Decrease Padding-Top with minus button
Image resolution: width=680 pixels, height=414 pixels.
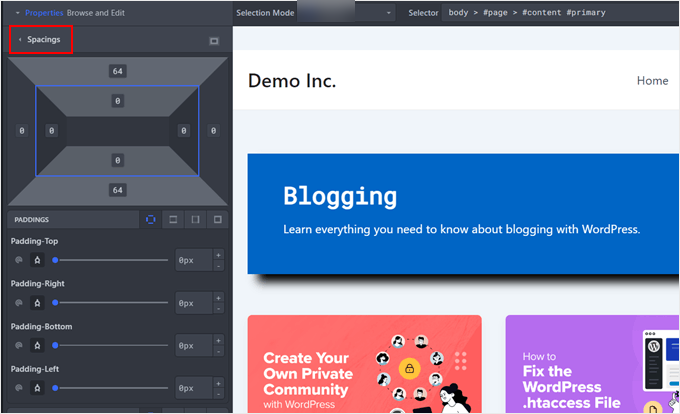(219, 266)
